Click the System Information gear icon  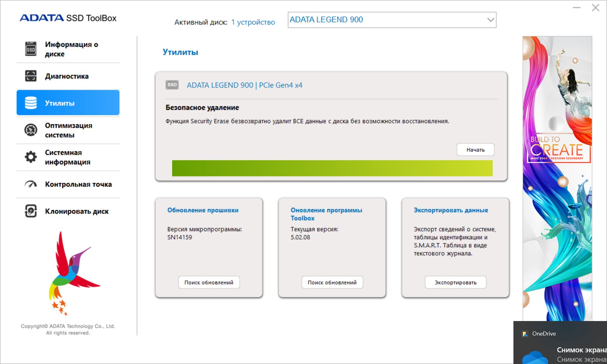31,157
